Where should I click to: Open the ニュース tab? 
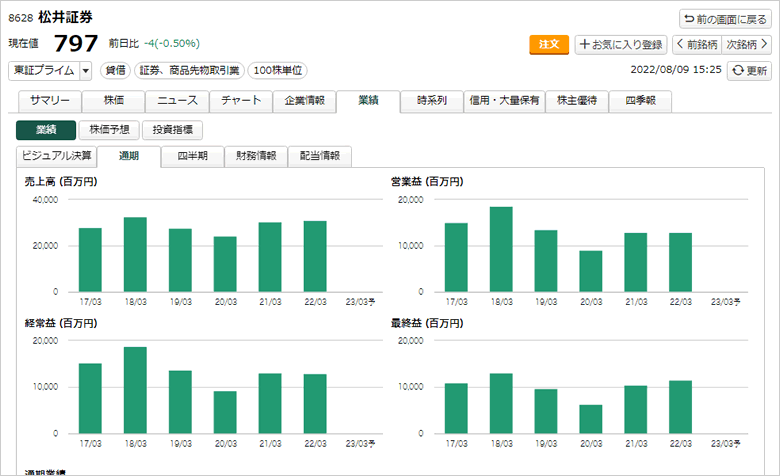pyautogui.click(x=177, y=101)
